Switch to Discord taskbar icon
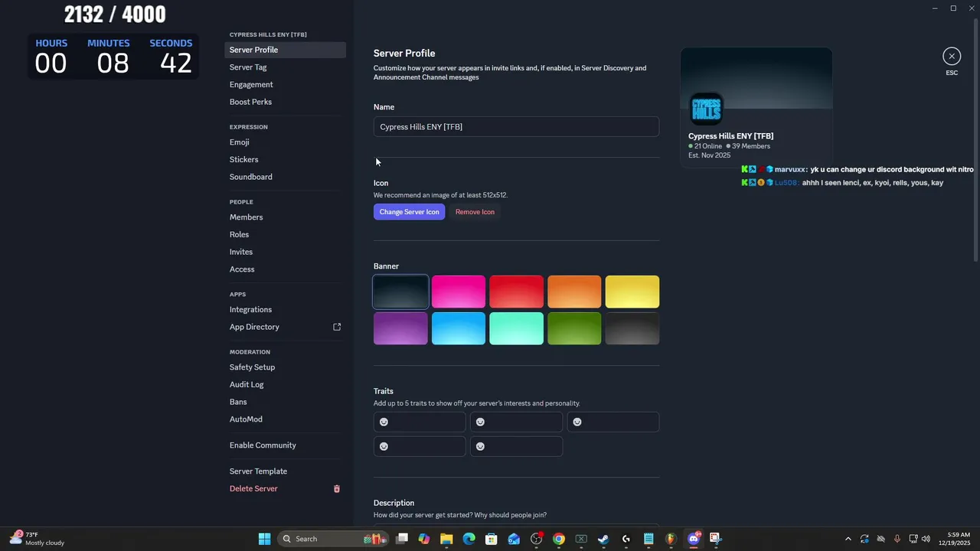 pos(694,539)
